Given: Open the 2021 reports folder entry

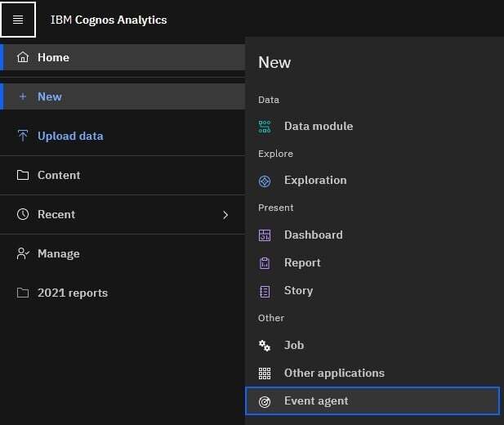Looking at the screenshot, I should (x=123, y=293).
